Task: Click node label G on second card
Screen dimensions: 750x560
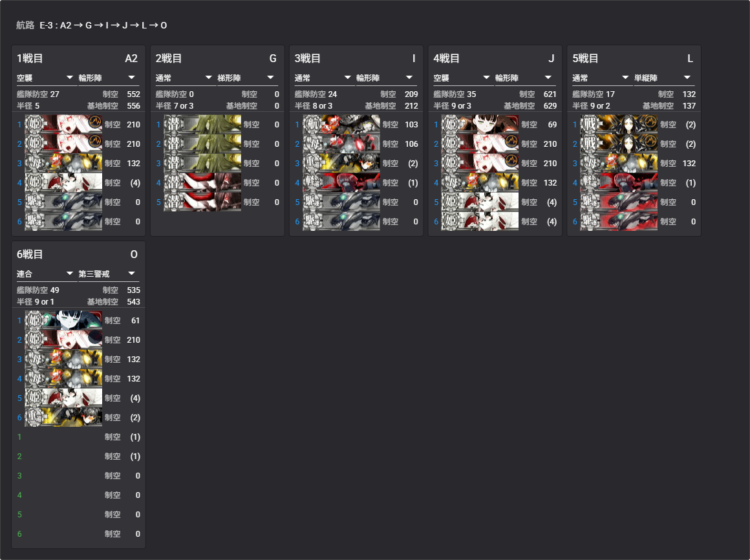Action: 273,58
